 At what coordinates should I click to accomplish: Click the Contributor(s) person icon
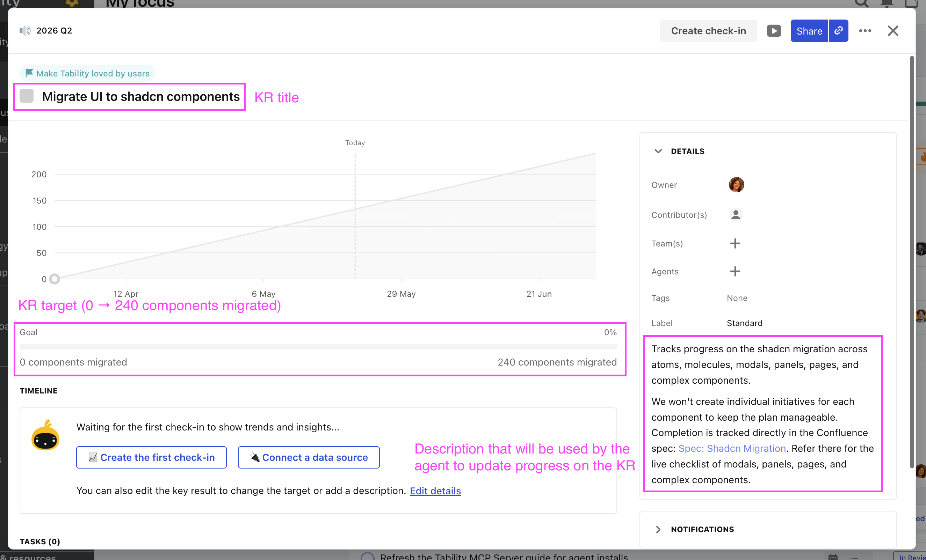736,214
